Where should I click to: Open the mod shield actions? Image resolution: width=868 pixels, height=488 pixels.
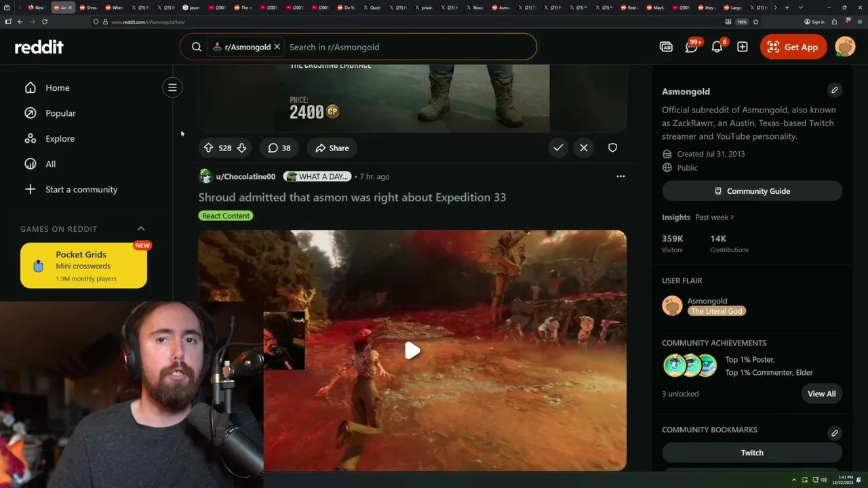point(612,148)
